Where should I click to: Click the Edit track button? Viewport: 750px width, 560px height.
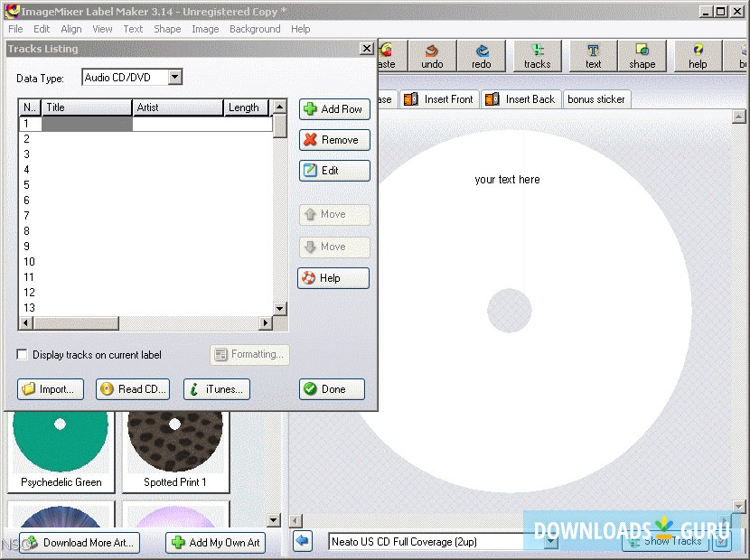[334, 170]
